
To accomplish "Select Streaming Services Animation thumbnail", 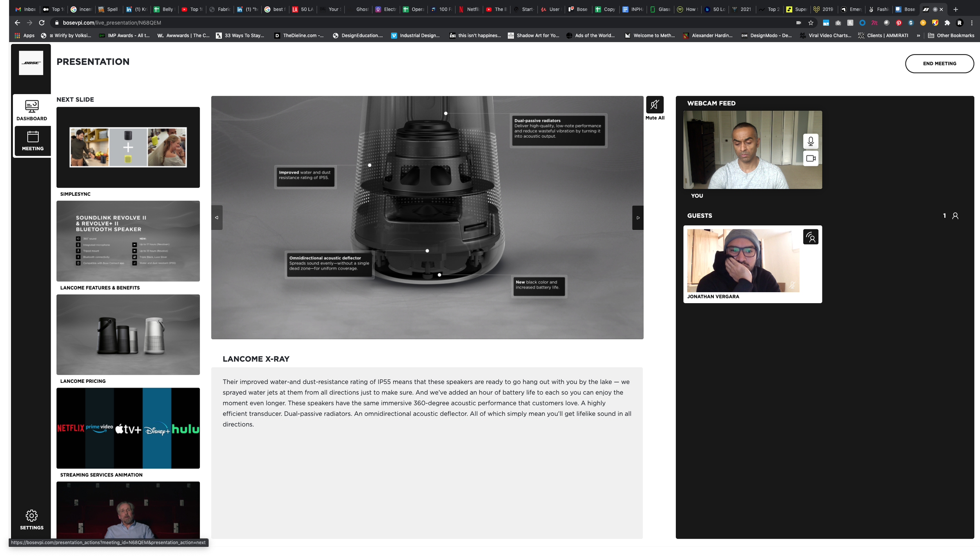I will pyautogui.click(x=128, y=428).
